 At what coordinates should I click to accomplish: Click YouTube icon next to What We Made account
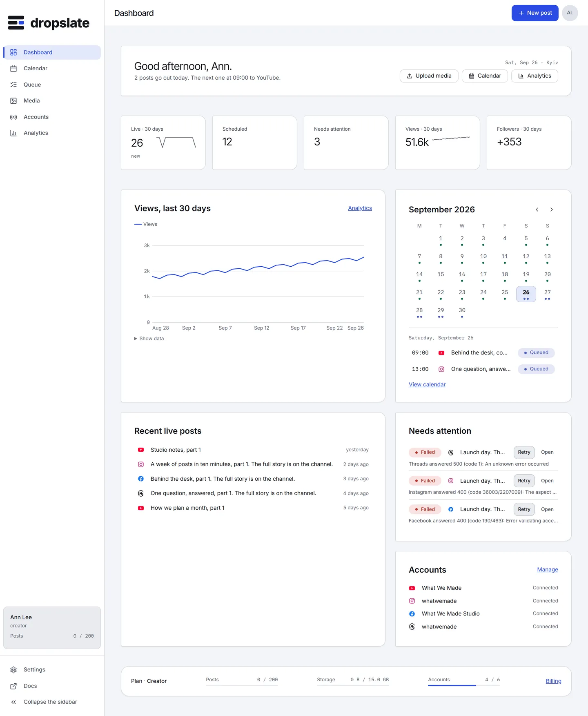click(x=412, y=588)
